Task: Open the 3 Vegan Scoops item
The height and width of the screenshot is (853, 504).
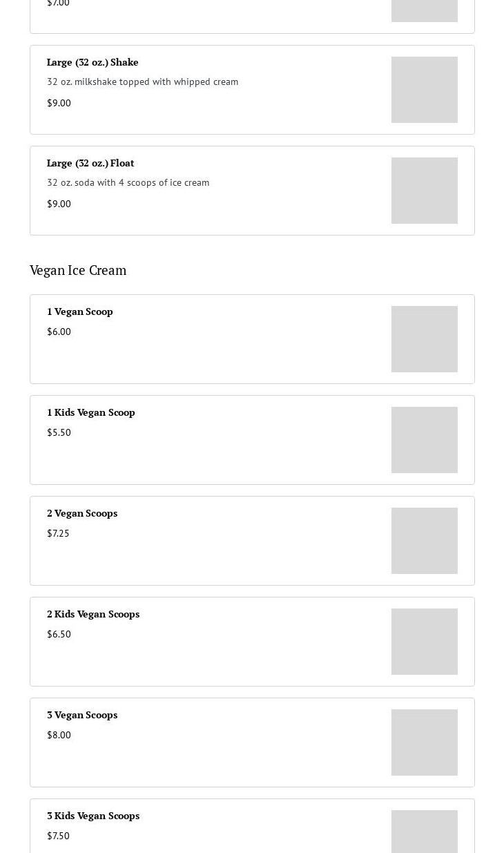Action: [x=82, y=715]
